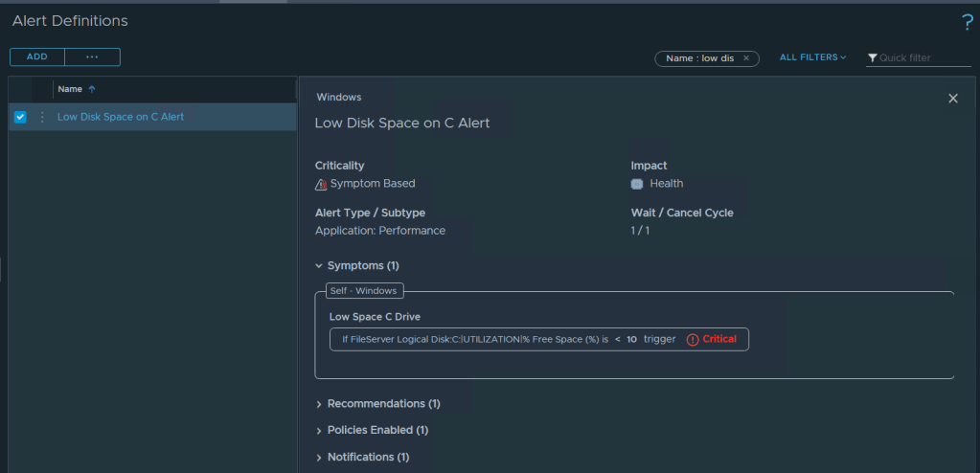Screen dimensions: 980x473
Task: Open the ALL FILTERS dropdown
Action: [x=812, y=57]
